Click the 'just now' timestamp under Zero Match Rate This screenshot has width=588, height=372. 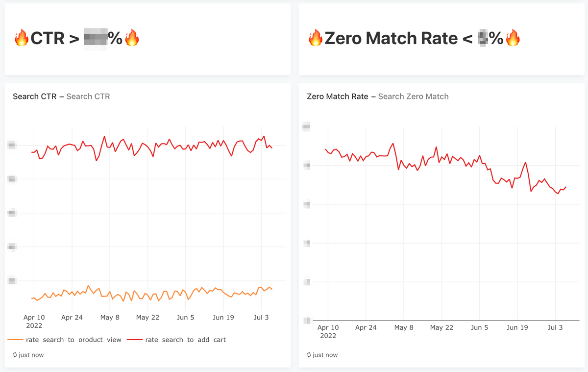point(325,355)
